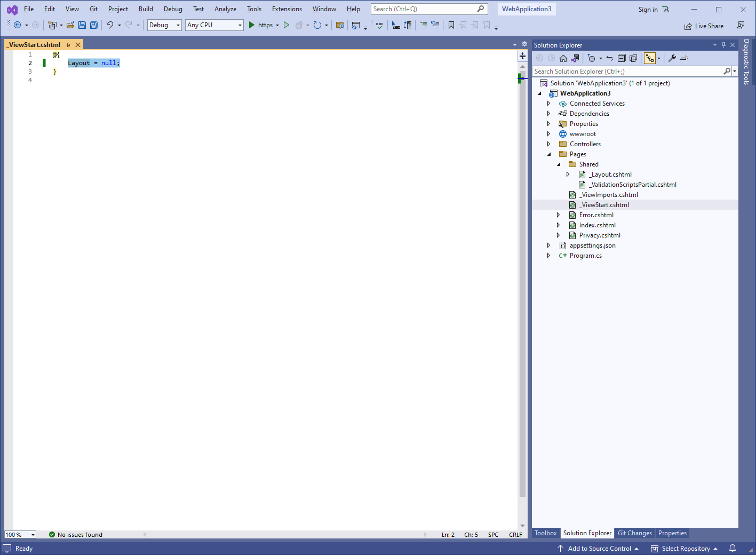Viewport: 756px width, 555px height.
Task: Toggle the nested files view button
Action: tap(650, 58)
